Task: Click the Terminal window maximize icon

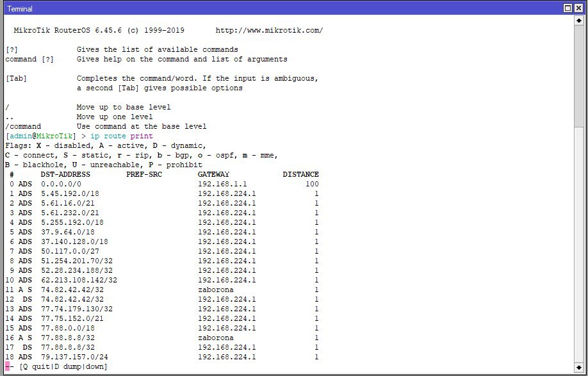Action: point(568,8)
